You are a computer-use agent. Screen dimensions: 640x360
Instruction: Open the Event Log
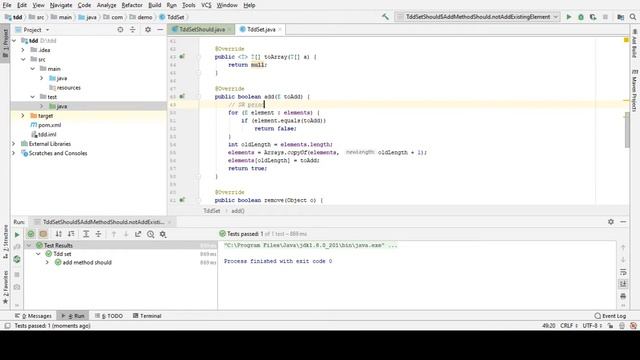610,316
